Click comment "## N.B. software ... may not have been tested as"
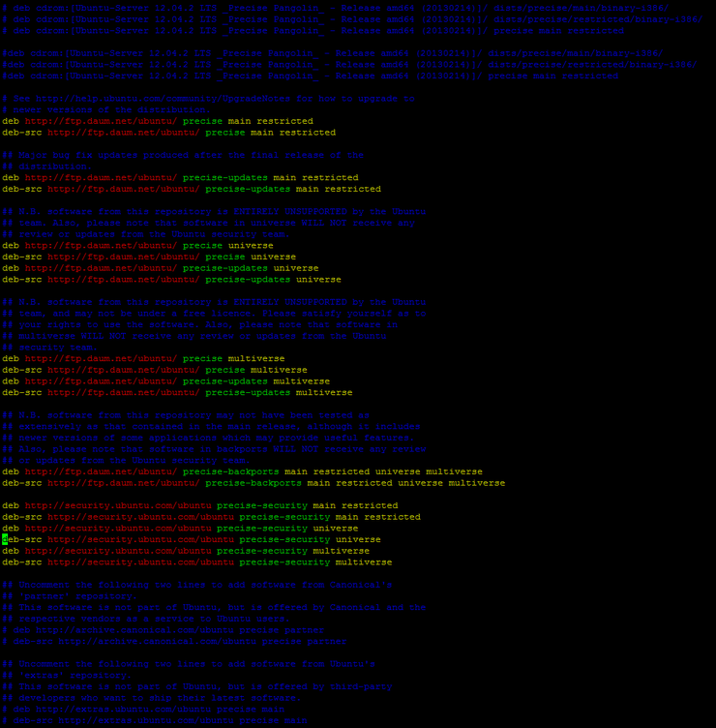 pos(186,415)
